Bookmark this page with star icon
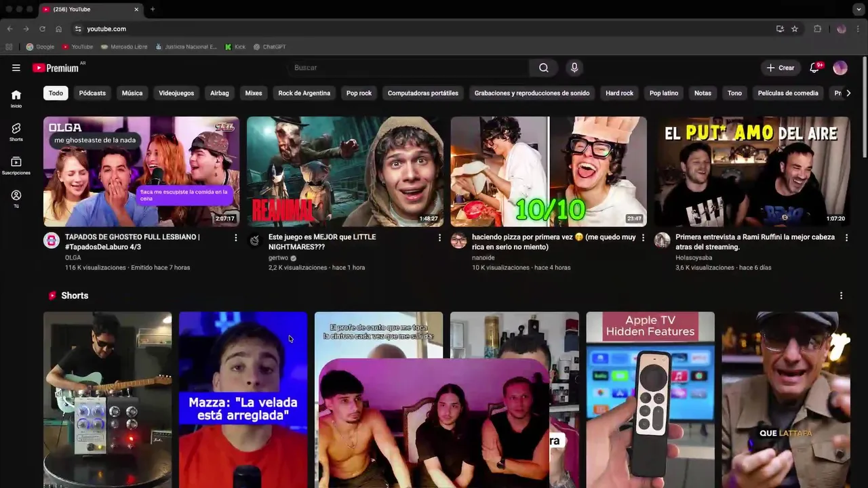This screenshot has height=488, width=868. pos(795,29)
